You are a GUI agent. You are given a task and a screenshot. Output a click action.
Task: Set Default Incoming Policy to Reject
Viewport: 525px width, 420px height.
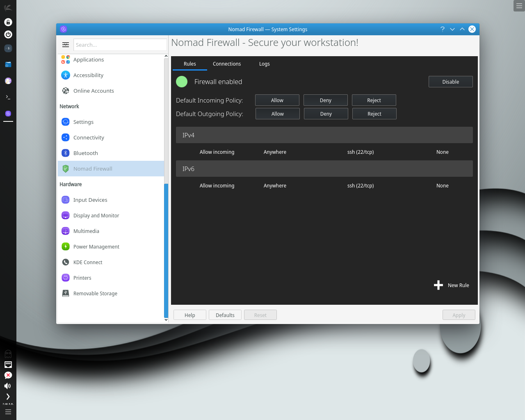point(374,100)
